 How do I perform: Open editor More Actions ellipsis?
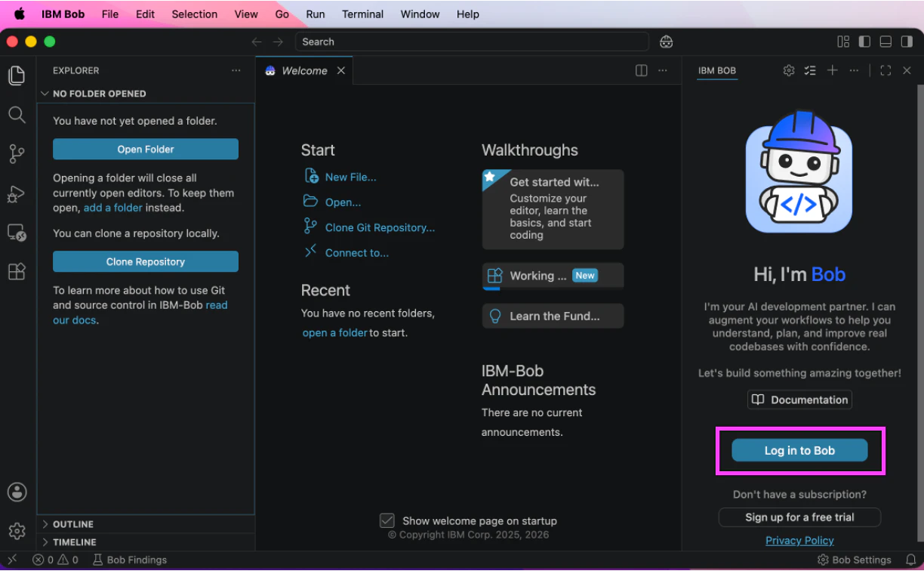662,70
